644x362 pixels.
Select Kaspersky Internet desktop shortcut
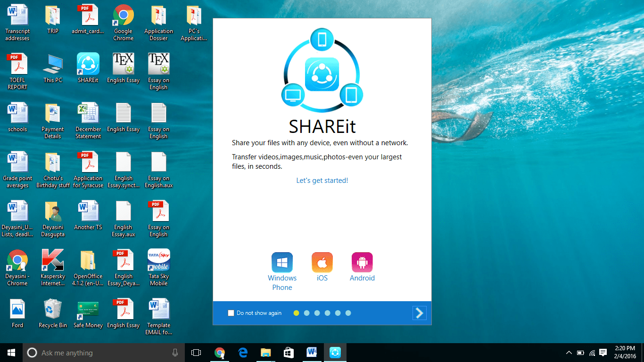pyautogui.click(x=53, y=260)
